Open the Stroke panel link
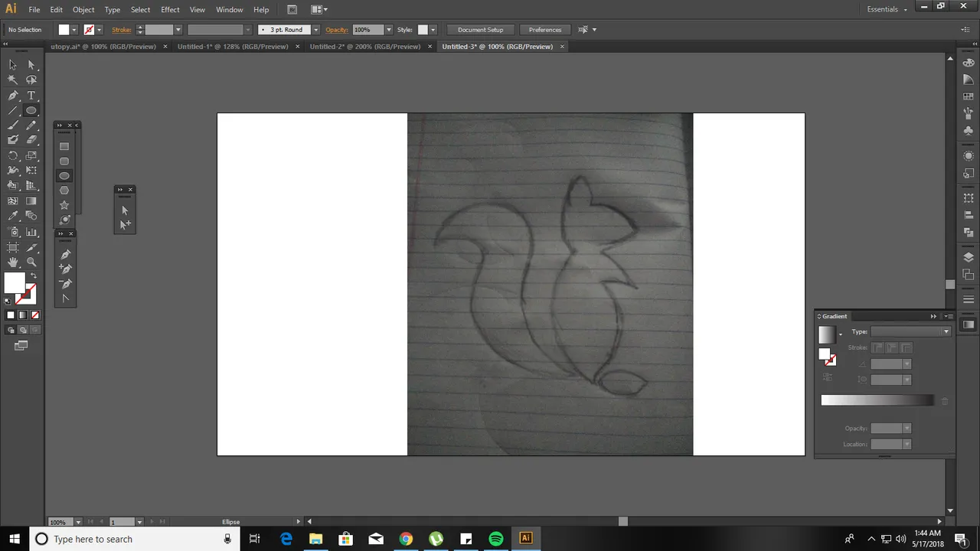The width and height of the screenshot is (980, 551). click(x=122, y=30)
